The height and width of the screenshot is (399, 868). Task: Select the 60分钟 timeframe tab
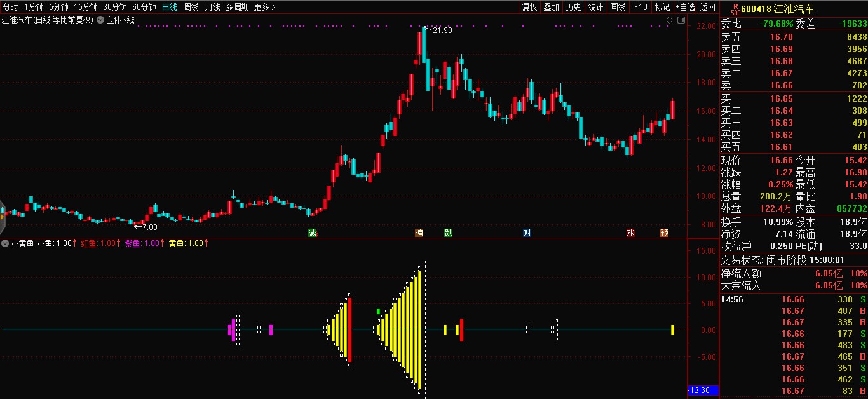144,7
